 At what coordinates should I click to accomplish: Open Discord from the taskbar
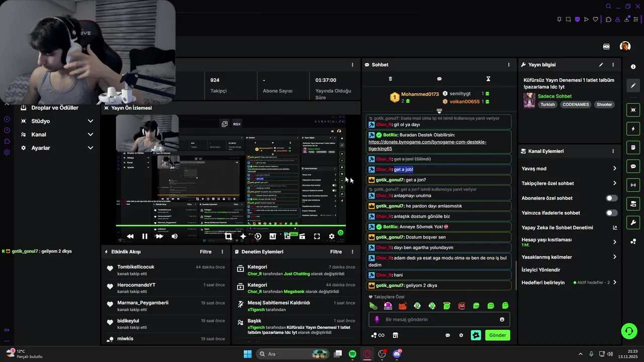click(396, 354)
